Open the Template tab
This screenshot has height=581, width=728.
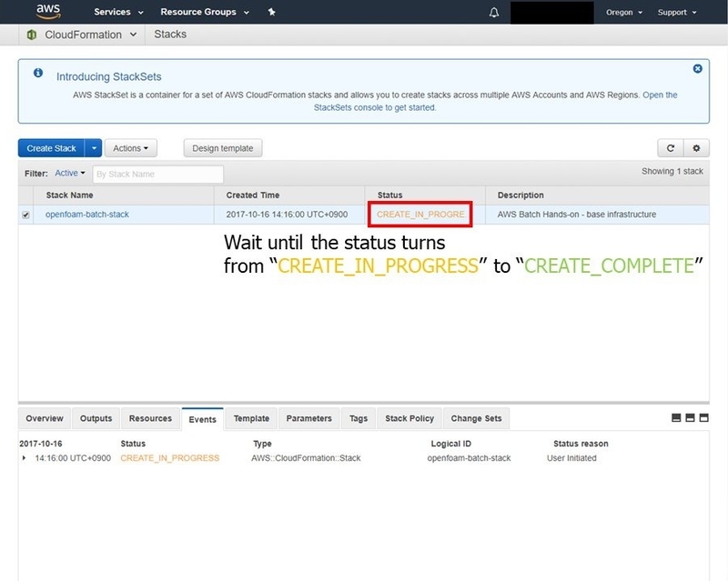tap(251, 418)
